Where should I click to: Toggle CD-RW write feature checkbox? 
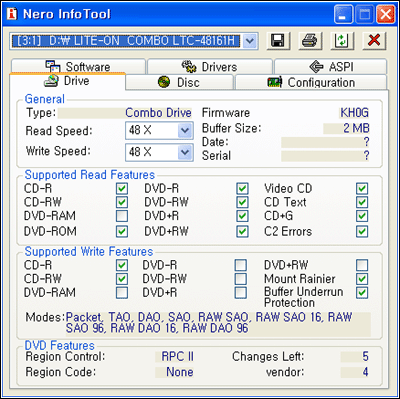tap(122, 279)
